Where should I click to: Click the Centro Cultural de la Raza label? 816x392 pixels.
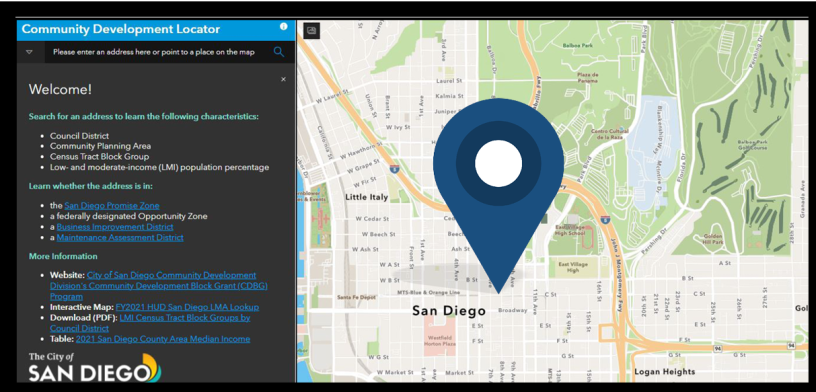click(x=609, y=134)
